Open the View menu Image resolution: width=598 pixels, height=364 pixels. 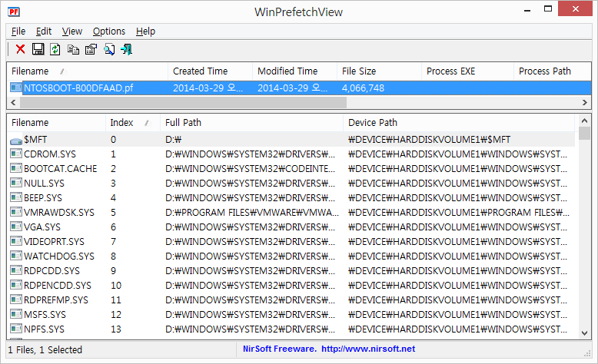72,31
